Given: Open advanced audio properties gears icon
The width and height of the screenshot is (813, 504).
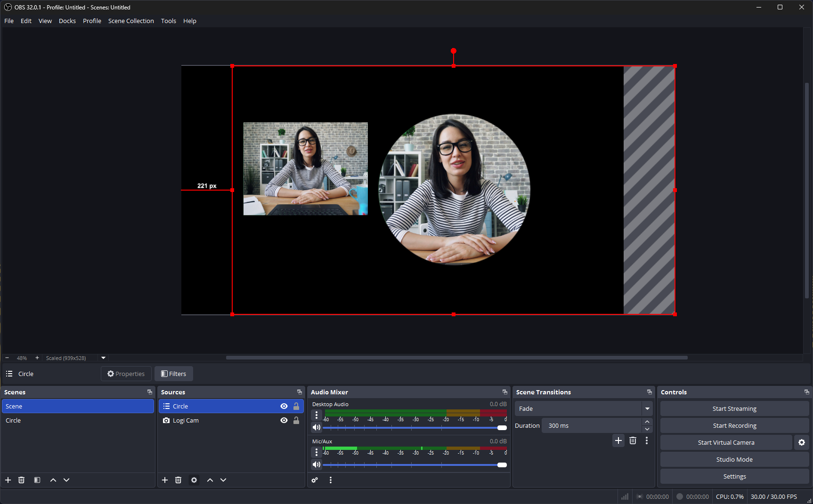Looking at the screenshot, I should [315, 480].
